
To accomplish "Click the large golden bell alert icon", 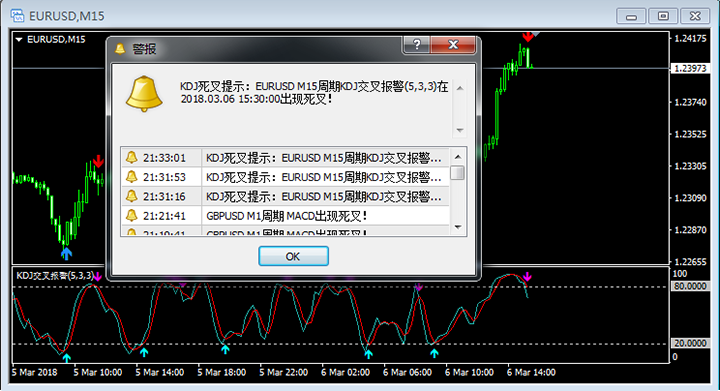I will click(144, 94).
